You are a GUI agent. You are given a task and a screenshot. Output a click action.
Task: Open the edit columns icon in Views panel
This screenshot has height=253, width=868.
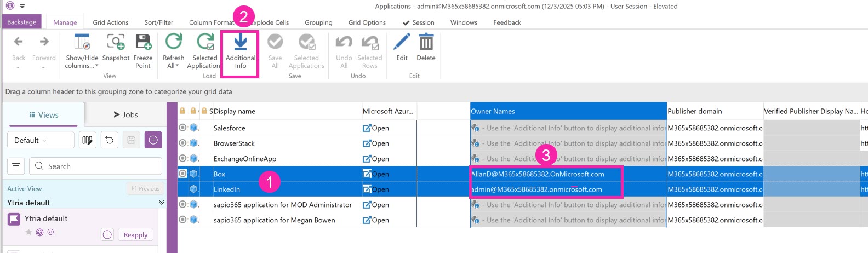click(87, 140)
